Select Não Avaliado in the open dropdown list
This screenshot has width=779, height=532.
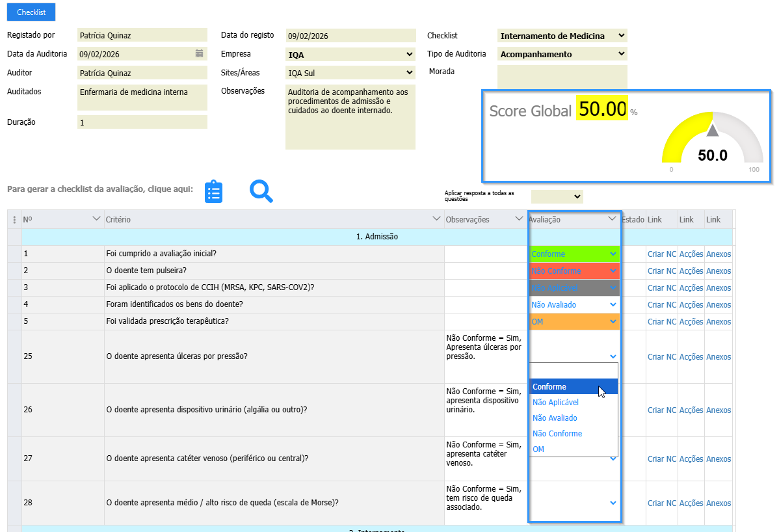pyautogui.click(x=574, y=418)
